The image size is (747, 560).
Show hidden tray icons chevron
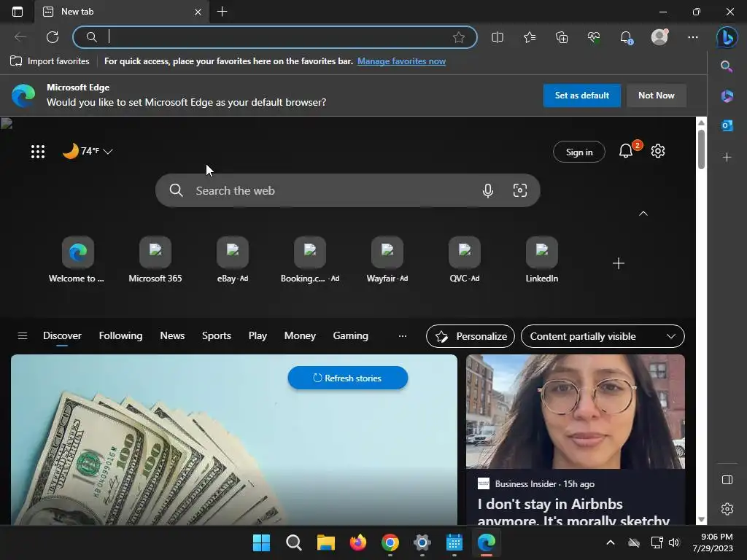611,542
